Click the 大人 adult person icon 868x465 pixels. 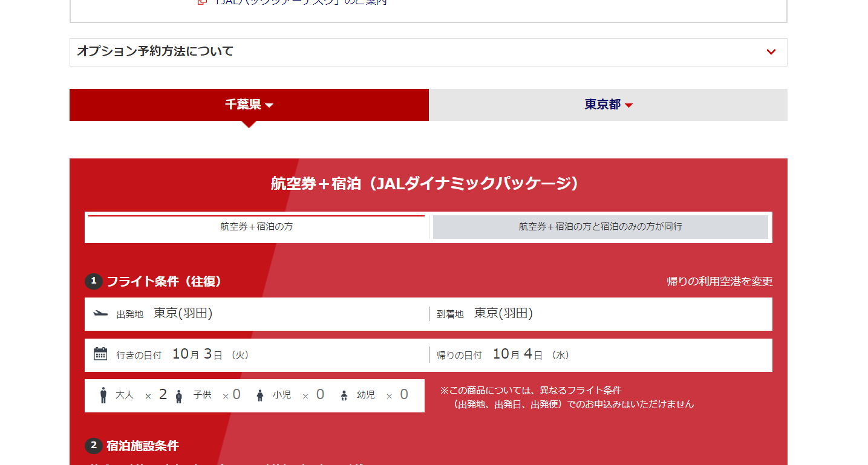[x=103, y=395]
